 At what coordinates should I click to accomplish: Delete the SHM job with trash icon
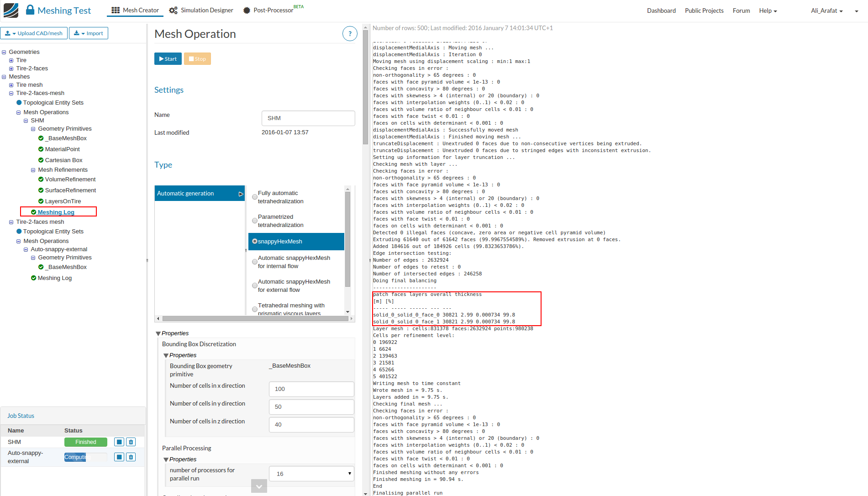tap(131, 442)
